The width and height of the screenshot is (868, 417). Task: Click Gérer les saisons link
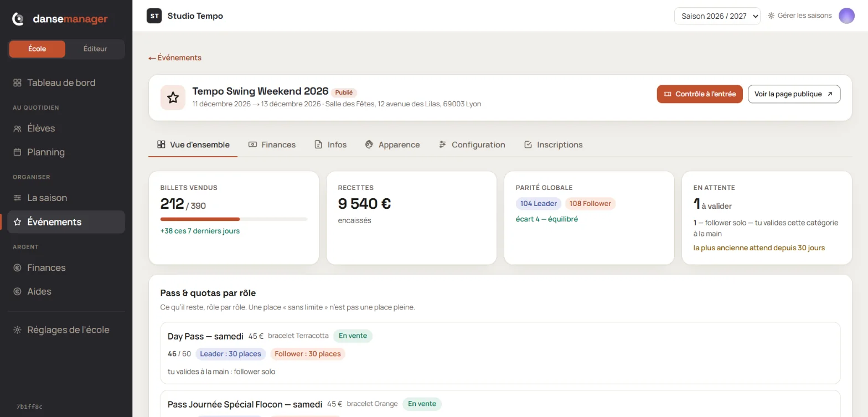[799, 16]
